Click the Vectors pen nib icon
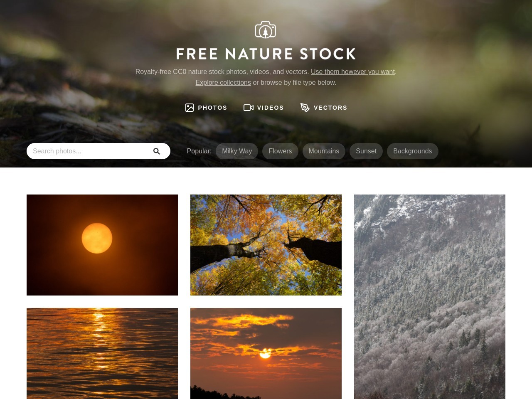 coord(305,108)
